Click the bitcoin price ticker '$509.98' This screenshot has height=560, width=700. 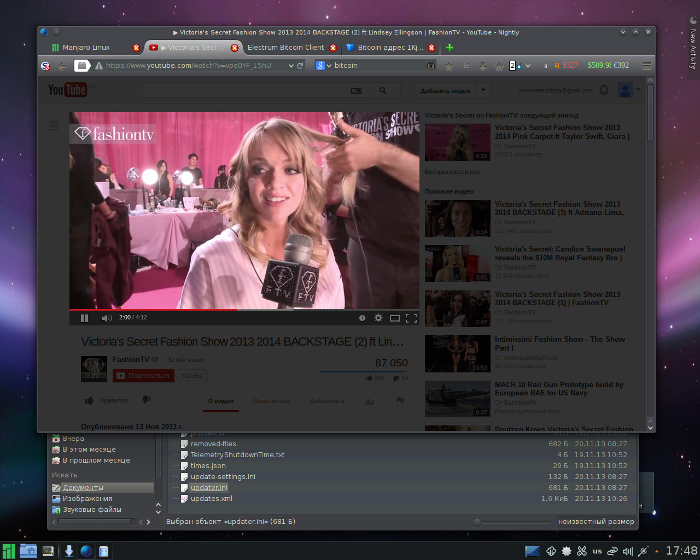pos(600,65)
